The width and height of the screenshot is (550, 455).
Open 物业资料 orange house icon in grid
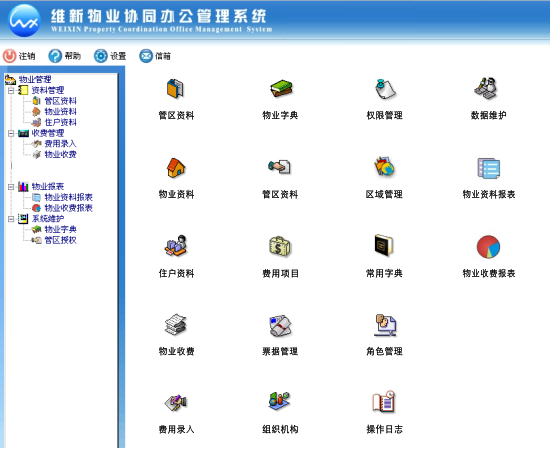pyautogui.click(x=176, y=167)
